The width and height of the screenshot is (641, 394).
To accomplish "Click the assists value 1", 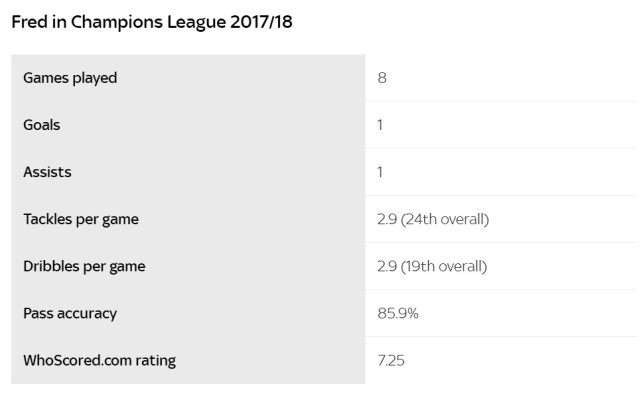I will pos(380,172).
